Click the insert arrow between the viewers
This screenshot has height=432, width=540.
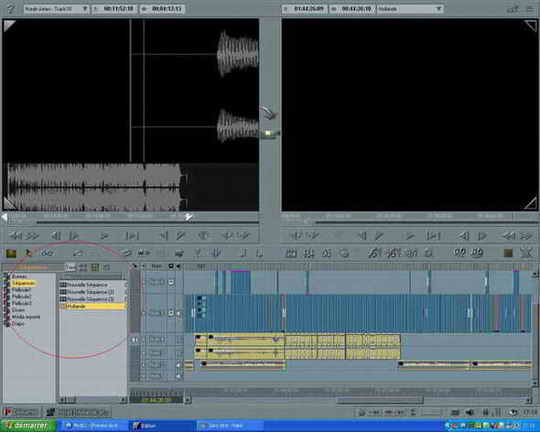click(x=269, y=113)
